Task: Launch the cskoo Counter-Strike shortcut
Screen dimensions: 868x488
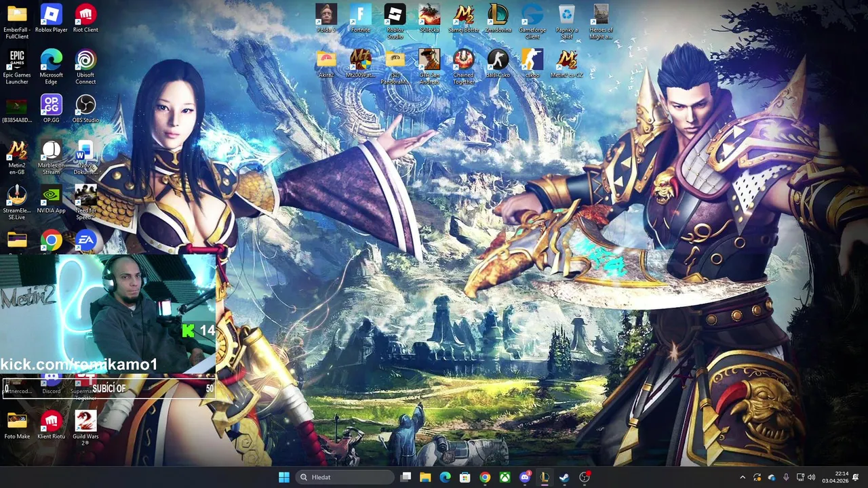Action: pos(532,64)
